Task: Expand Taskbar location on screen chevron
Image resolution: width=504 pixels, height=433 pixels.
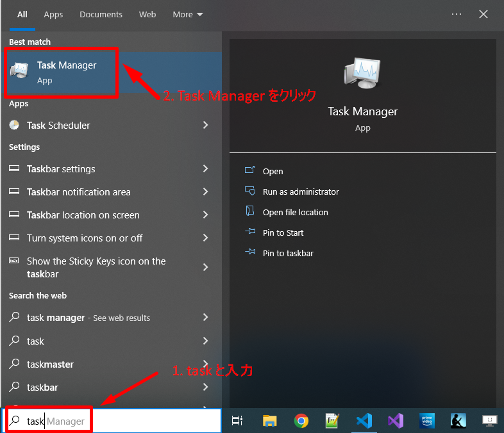Action: click(x=206, y=215)
